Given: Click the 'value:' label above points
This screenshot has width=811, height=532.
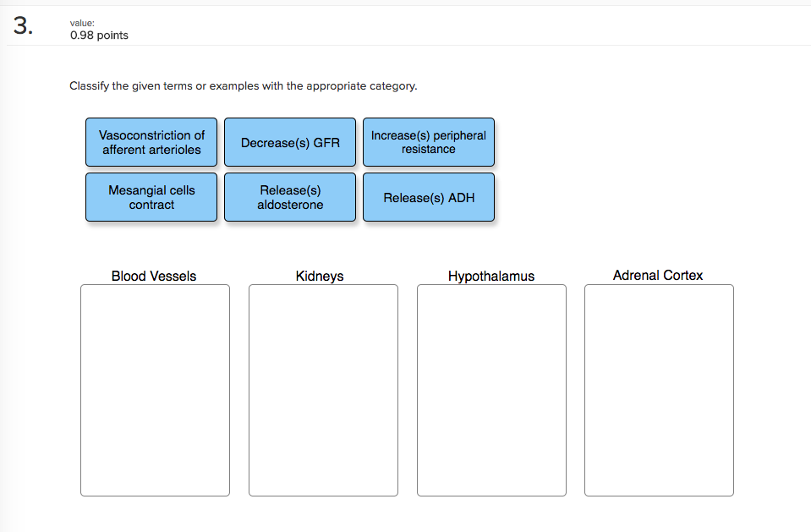Looking at the screenshot, I should tap(81, 22).
